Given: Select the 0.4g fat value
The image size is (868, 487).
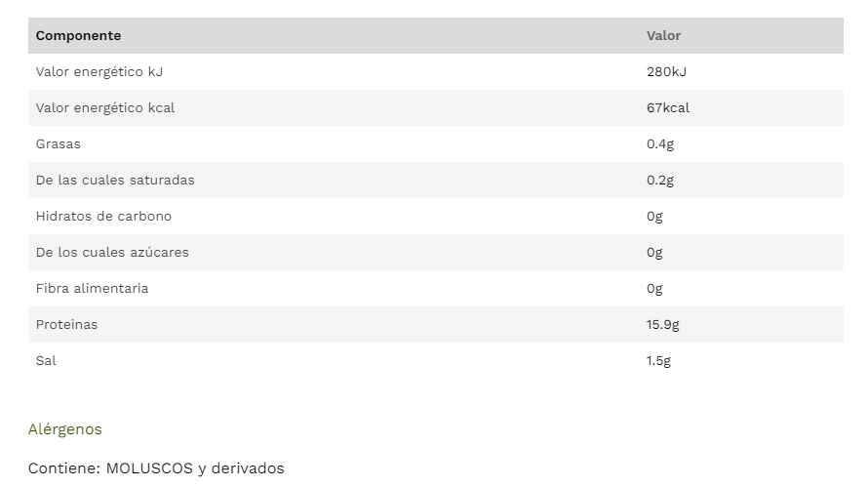Looking at the screenshot, I should coord(660,143).
